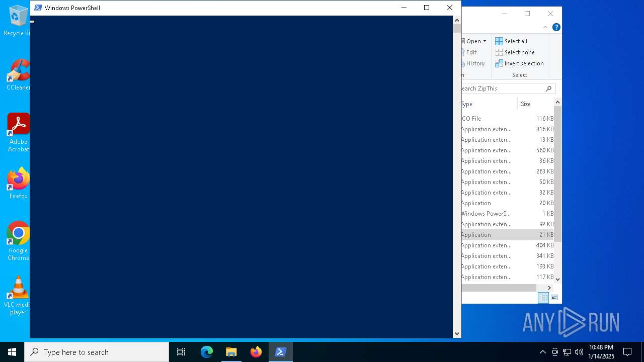Click the VLC media player desktop shortcut
644x362 pixels.
[18, 296]
